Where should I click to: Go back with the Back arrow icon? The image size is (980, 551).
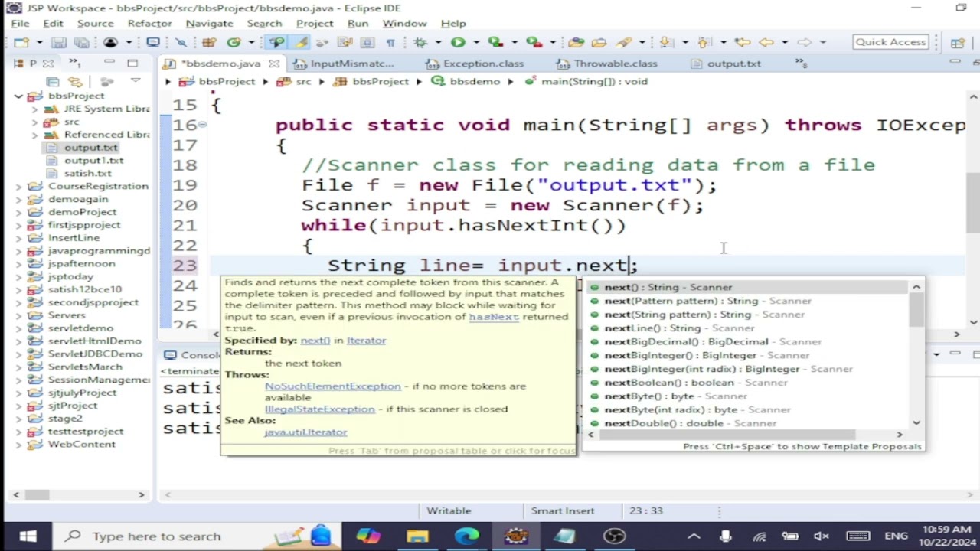coord(766,43)
